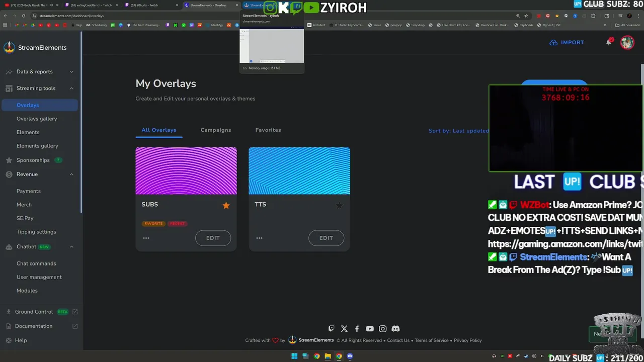Open the Terms of Service link
The width and height of the screenshot is (644, 362).
coord(432,340)
